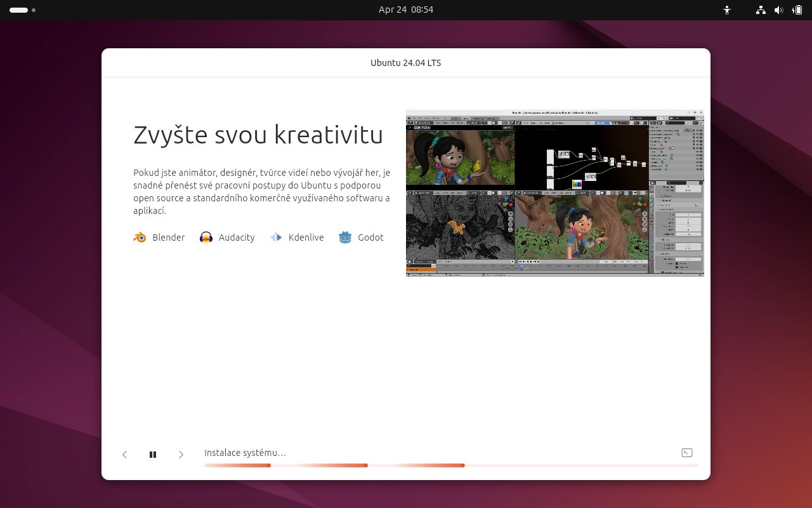Click the Kdenlive logo icon
This screenshot has width=812, height=508.
(276, 237)
